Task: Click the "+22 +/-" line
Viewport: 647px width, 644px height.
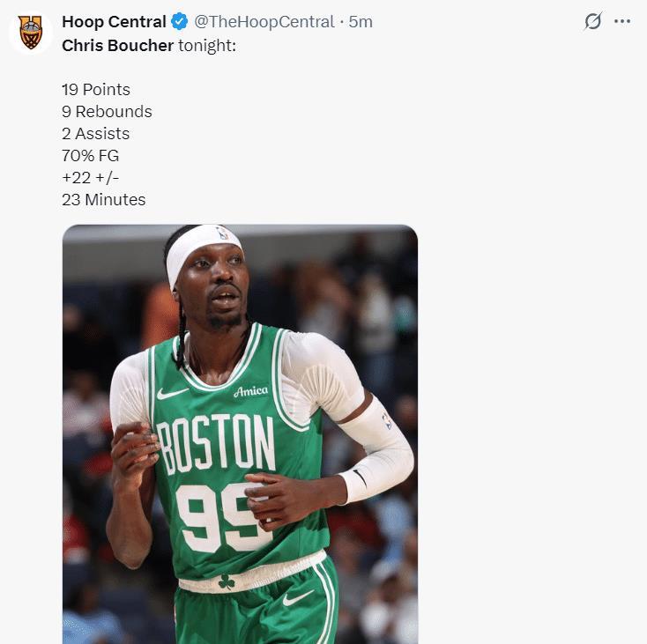Action: (90, 178)
